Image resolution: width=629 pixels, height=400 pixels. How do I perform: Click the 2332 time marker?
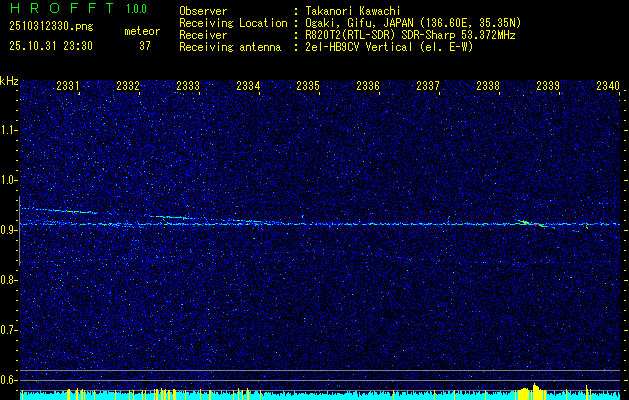point(128,86)
